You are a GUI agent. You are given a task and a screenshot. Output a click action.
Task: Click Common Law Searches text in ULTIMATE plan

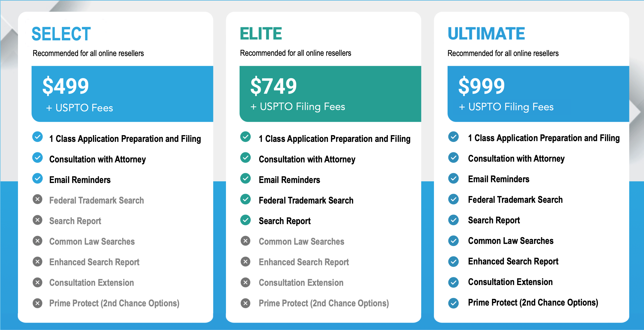(510, 241)
